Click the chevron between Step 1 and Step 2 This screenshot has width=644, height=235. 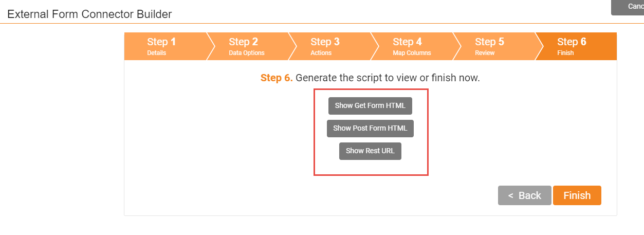210,46
